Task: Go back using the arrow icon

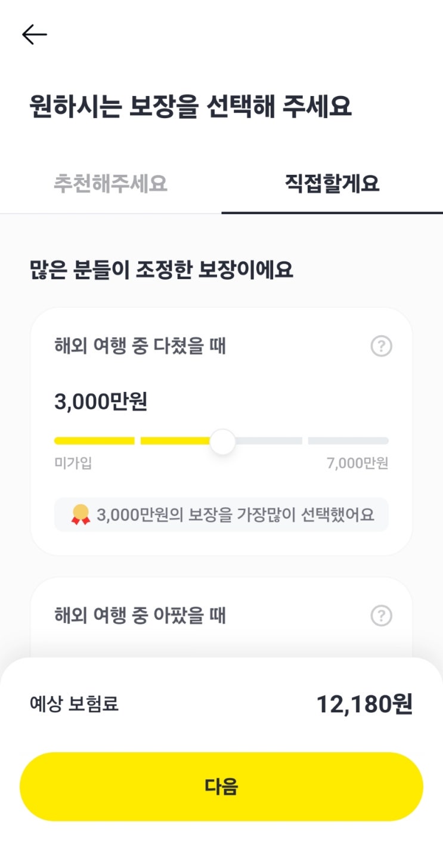Action: point(34,35)
